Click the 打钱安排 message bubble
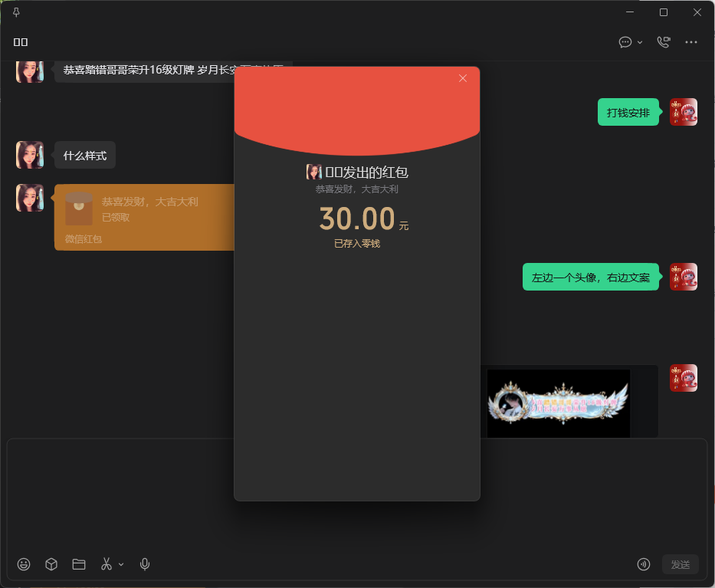Screen dimensions: 715x588 pyautogui.click(x=628, y=112)
